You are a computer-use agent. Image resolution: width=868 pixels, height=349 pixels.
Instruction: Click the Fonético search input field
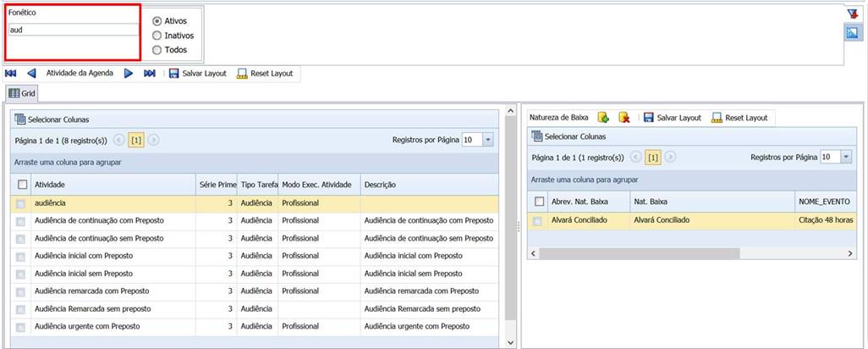pyautogui.click(x=73, y=30)
